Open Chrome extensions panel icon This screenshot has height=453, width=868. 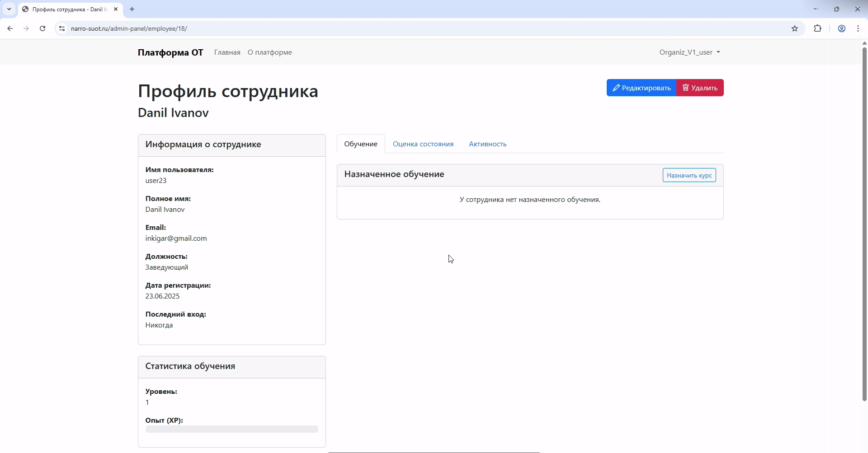tap(818, 28)
